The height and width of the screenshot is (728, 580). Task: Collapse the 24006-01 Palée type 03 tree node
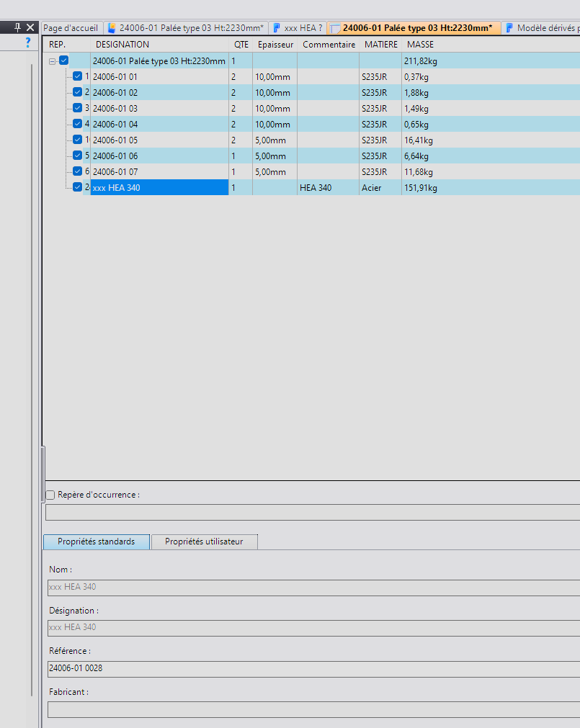53,61
